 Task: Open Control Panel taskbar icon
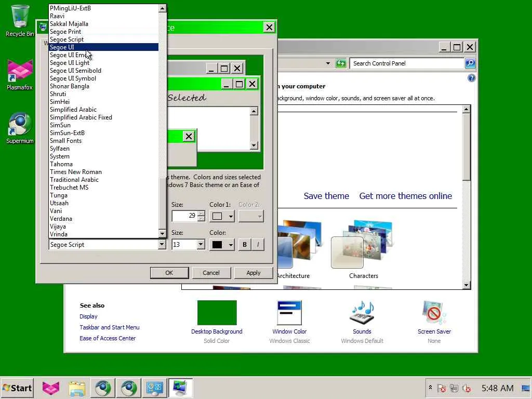[155, 388]
